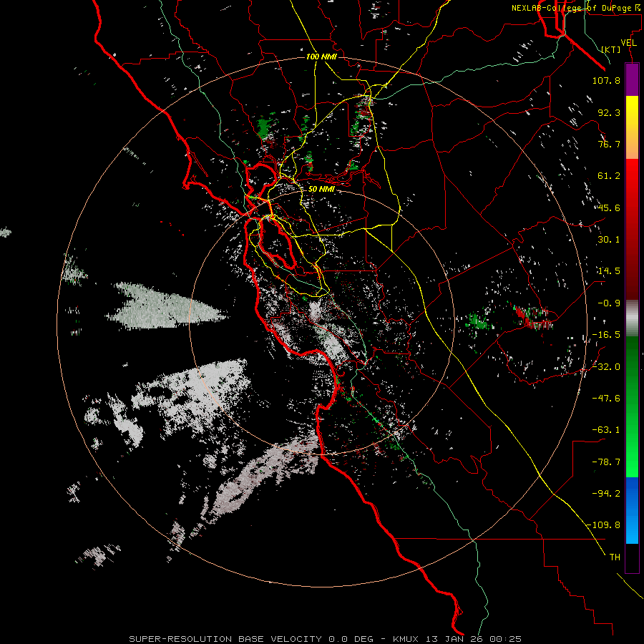This screenshot has width=644, height=644.
Task: Click the purple segment of the velocity color bar
Action: (632, 80)
